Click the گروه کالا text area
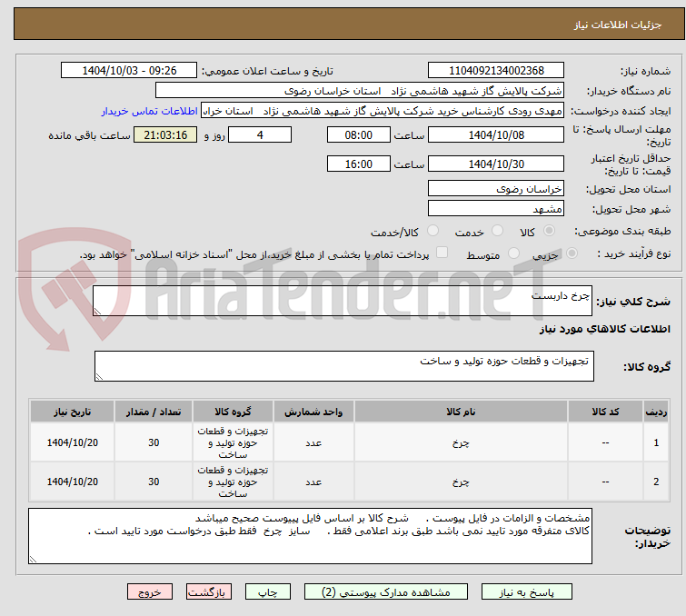 pyautogui.click(x=343, y=366)
